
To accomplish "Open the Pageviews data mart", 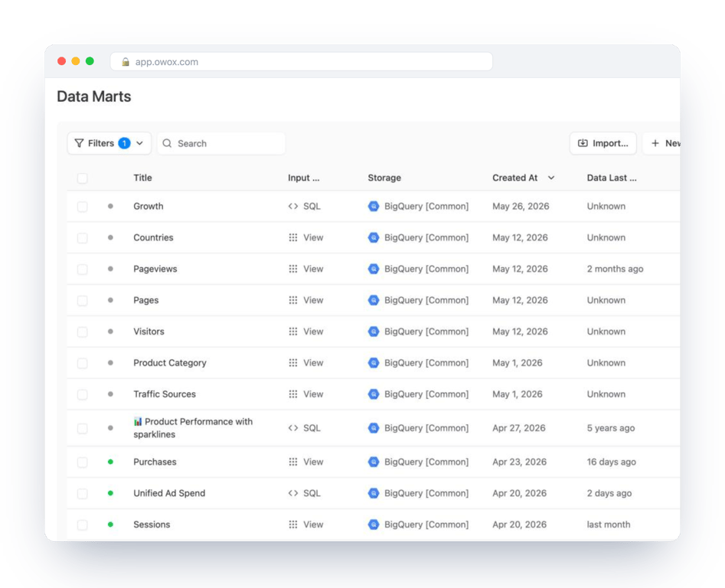I will click(155, 269).
